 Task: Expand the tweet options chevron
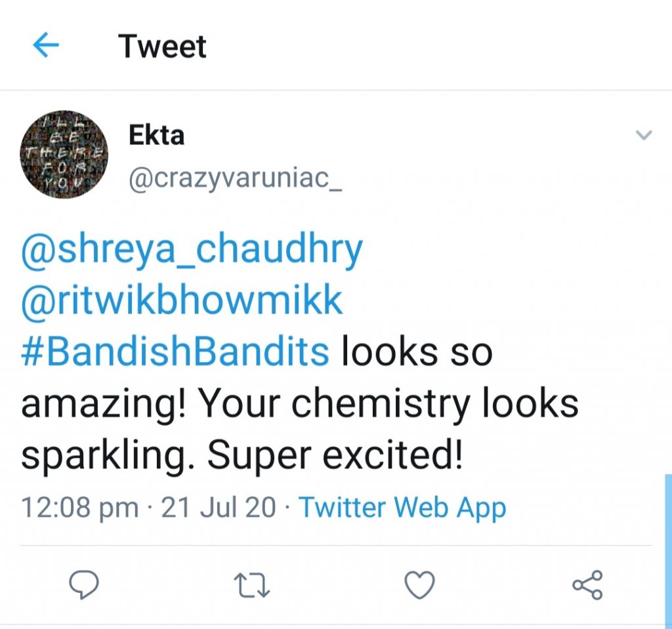click(644, 136)
